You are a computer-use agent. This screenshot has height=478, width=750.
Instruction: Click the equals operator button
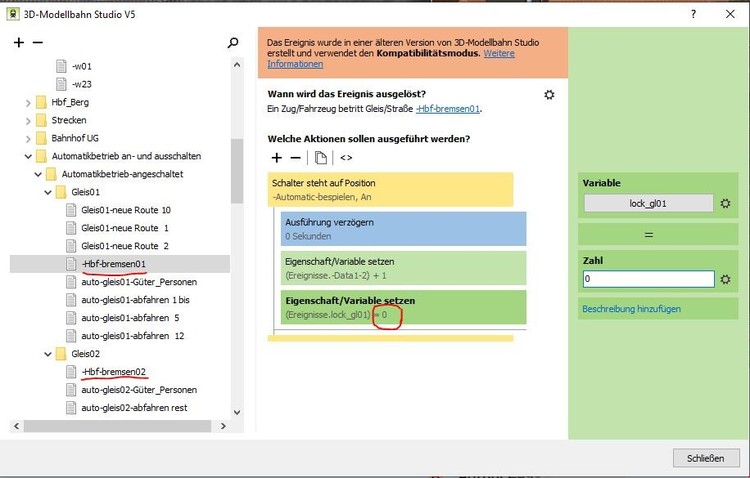tap(658, 235)
